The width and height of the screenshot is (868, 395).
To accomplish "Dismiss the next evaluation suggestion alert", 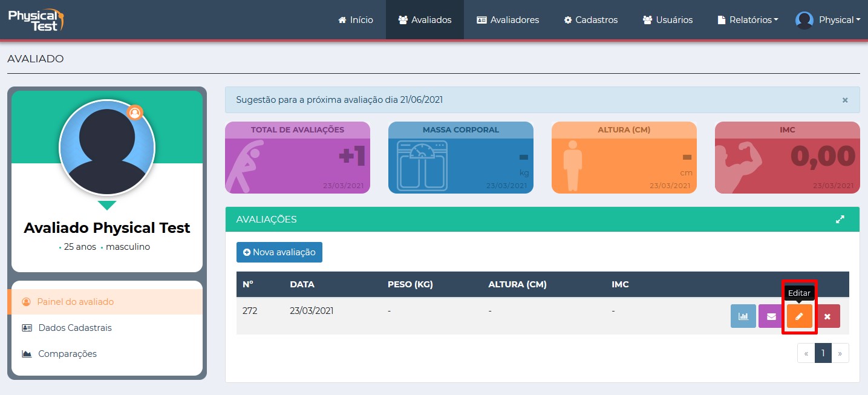I will [x=845, y=100].
